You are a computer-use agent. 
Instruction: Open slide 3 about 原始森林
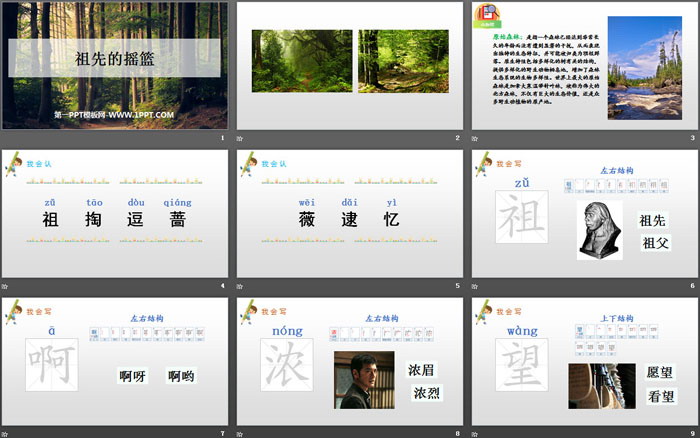coord(583,65)
